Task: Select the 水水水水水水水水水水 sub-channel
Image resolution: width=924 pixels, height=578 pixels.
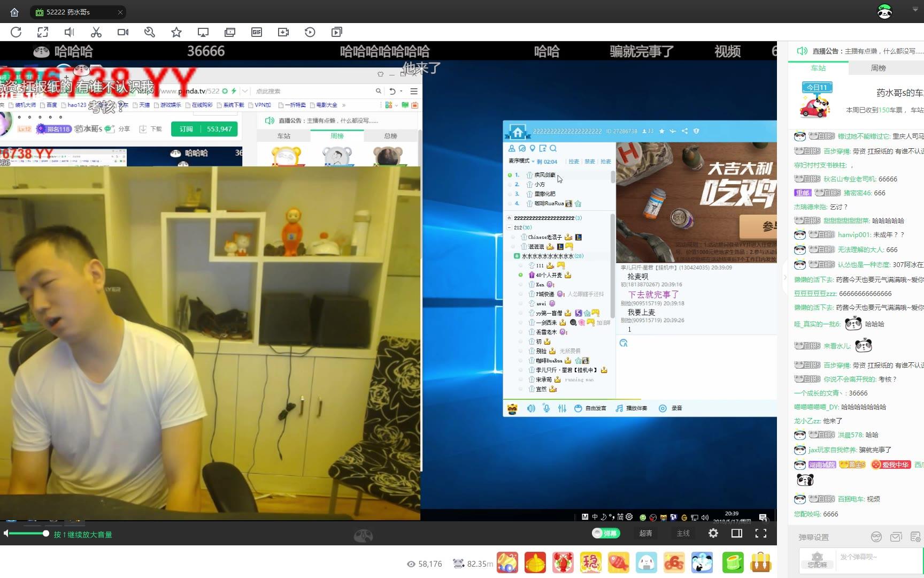Action: click(547, 256)
